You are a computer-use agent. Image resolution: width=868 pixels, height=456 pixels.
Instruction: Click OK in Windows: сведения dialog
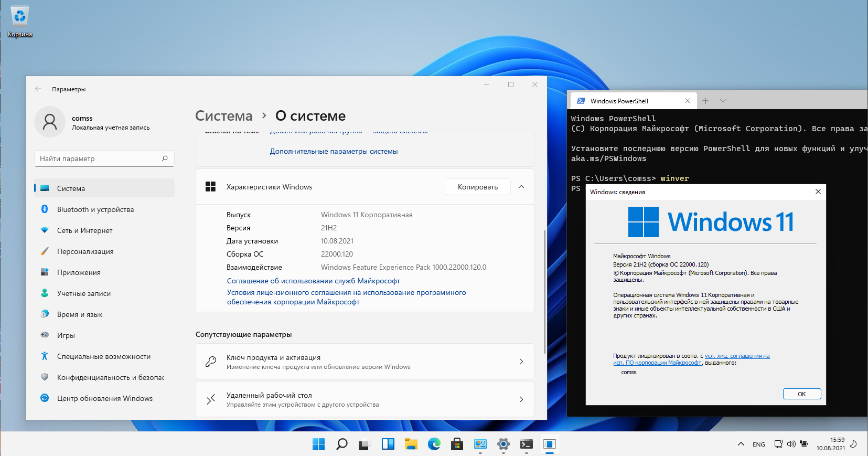pos(802,394)
